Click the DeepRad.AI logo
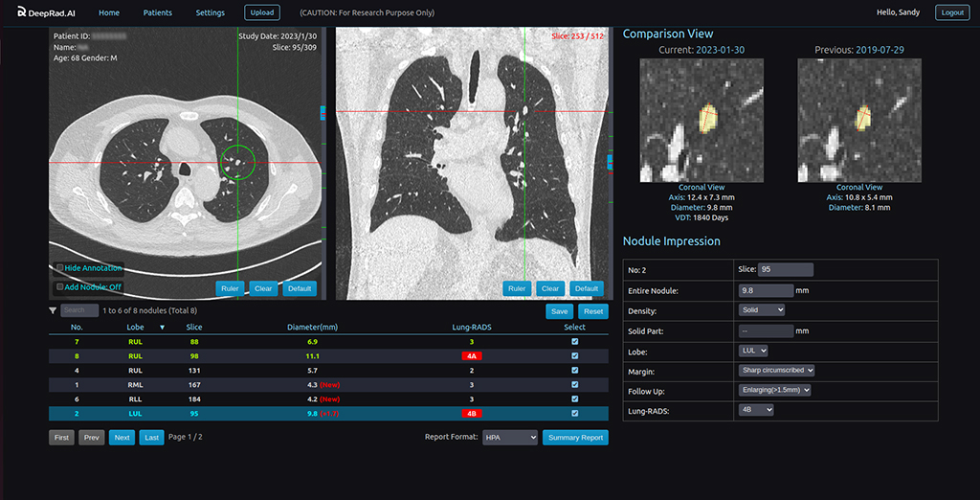Viewport: 980px width, 500px height. pos(44,13)
